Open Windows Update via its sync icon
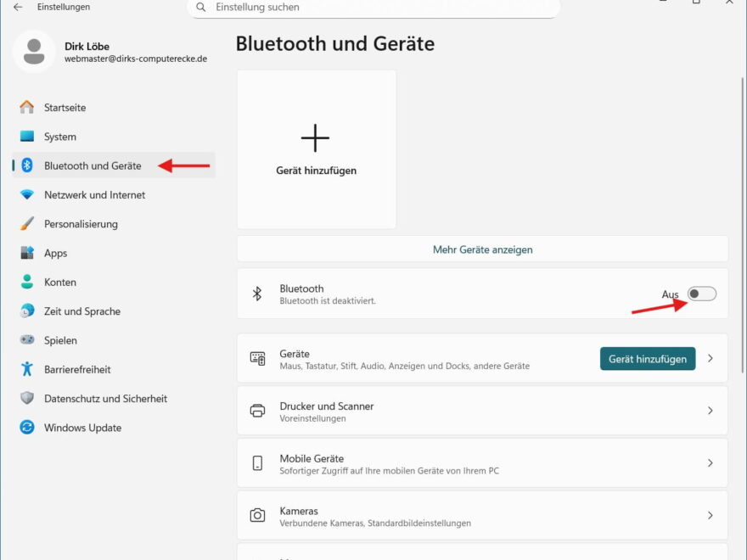 click(26, 428)
